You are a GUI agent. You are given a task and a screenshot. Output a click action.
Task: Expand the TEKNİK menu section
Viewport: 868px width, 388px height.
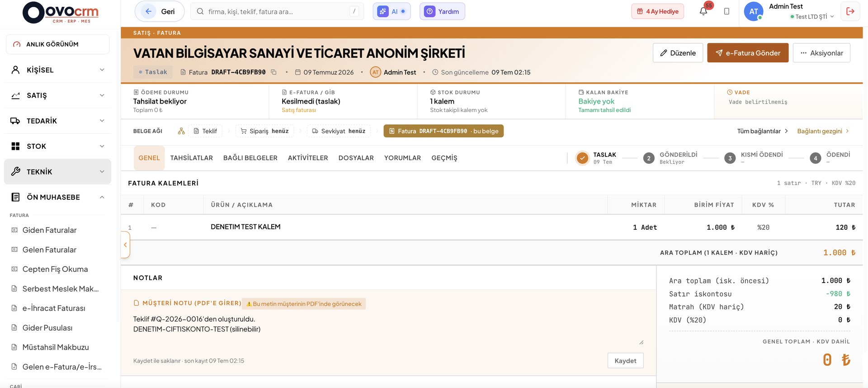pyautogui.click(x=57, y=171)
